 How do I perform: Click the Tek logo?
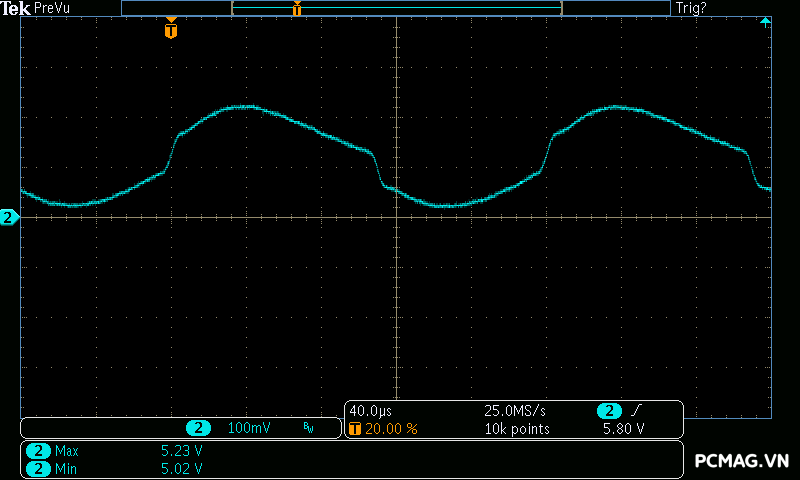point(16,8)
